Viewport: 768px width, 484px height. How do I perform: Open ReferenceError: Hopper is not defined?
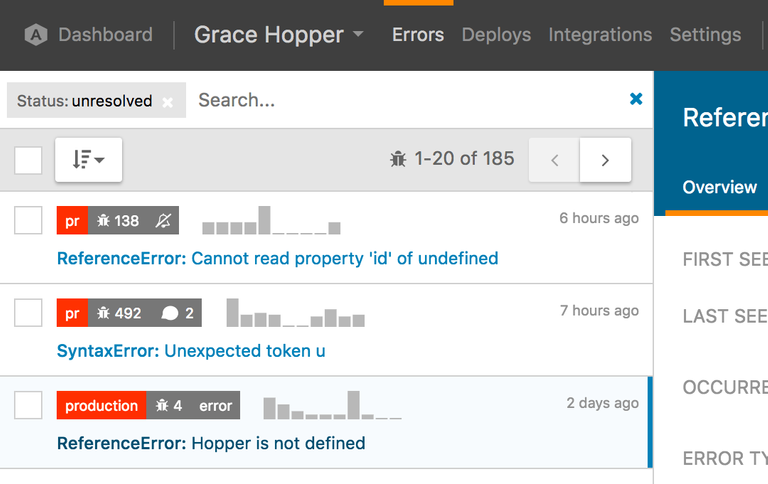(x=211, y=443)
